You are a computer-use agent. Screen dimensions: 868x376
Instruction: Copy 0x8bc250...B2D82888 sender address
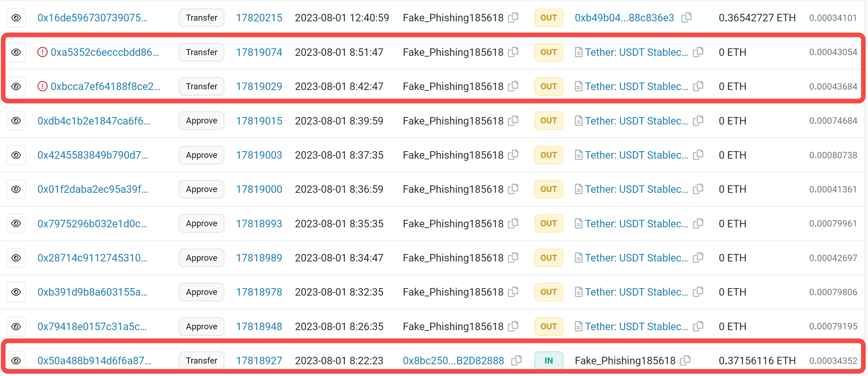(516, 360)
